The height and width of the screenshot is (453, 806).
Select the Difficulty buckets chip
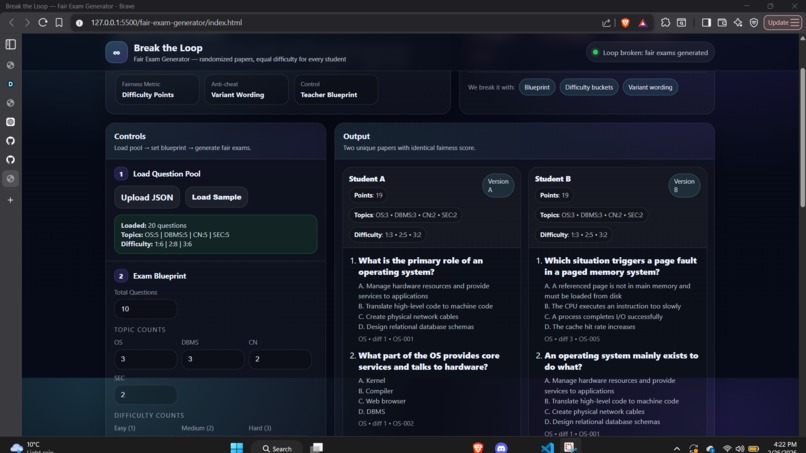click(x=589, y=87)
